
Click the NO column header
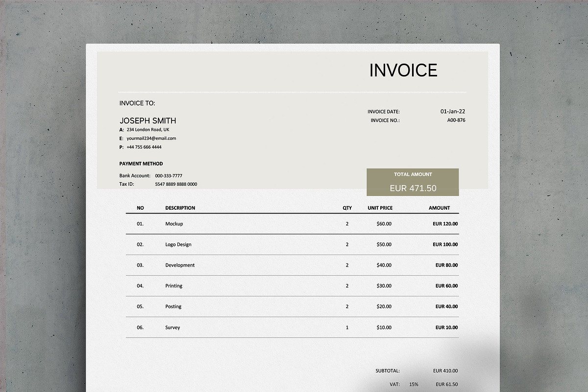[140, 208]
